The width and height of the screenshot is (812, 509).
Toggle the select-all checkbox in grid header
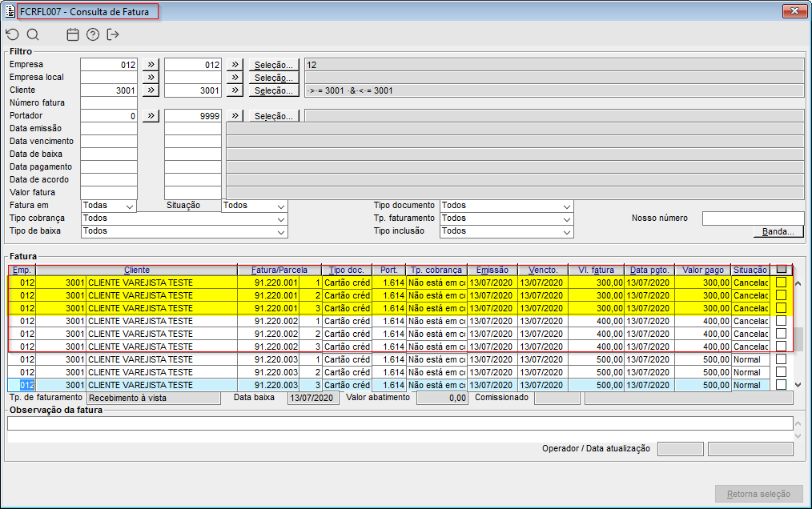(782, 269)
